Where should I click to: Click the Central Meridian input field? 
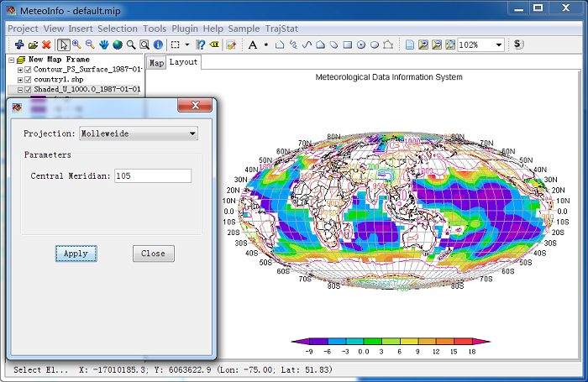[x=153, y=175]
